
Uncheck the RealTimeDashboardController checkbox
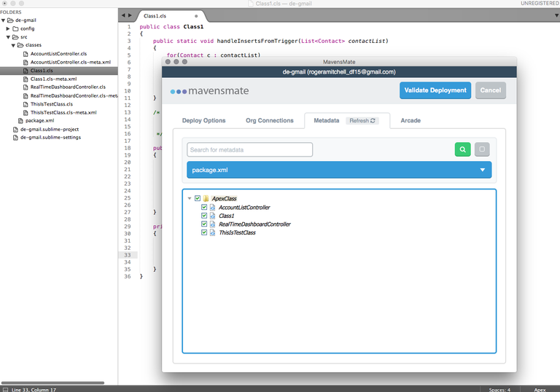(204, 224)
